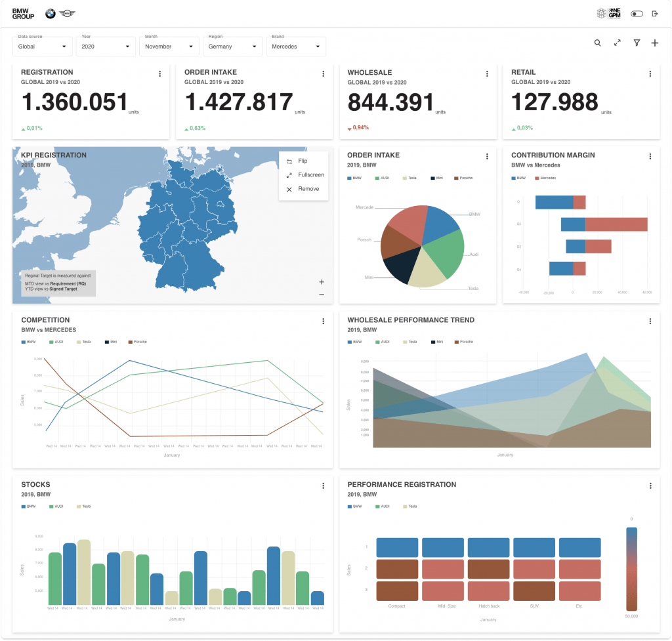Click the Retail 127.988 value
Screen dimensions: 672x641
tap(555, 102)
